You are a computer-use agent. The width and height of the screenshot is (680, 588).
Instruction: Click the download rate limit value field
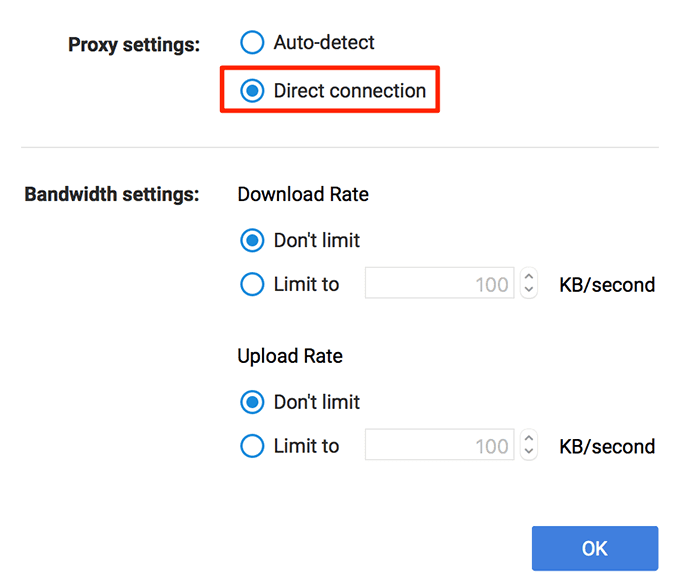[x=439, y=285]
